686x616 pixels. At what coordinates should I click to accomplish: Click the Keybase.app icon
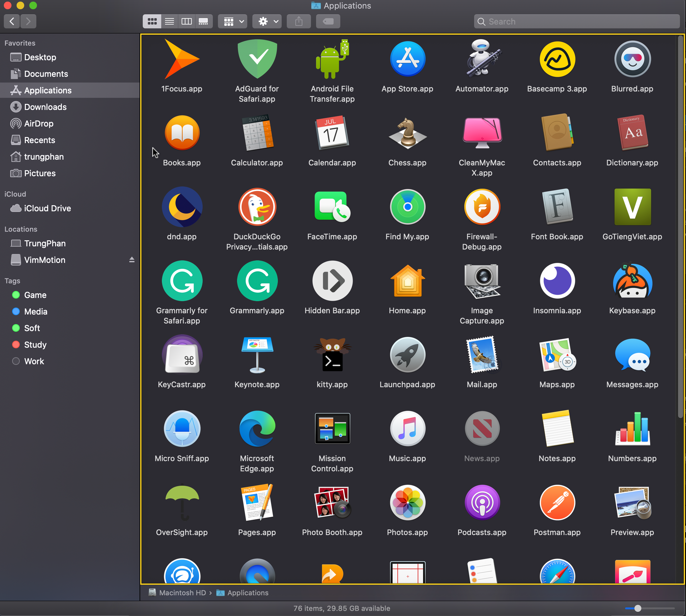632,281
